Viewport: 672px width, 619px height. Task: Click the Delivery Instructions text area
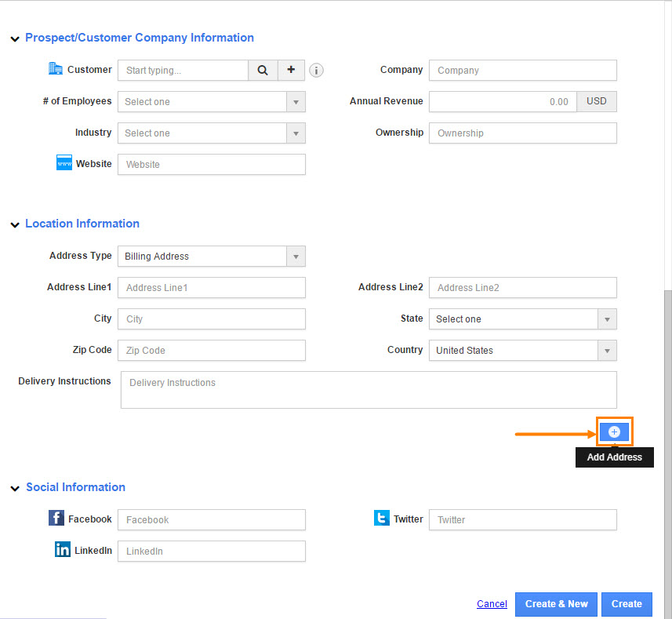369,390
